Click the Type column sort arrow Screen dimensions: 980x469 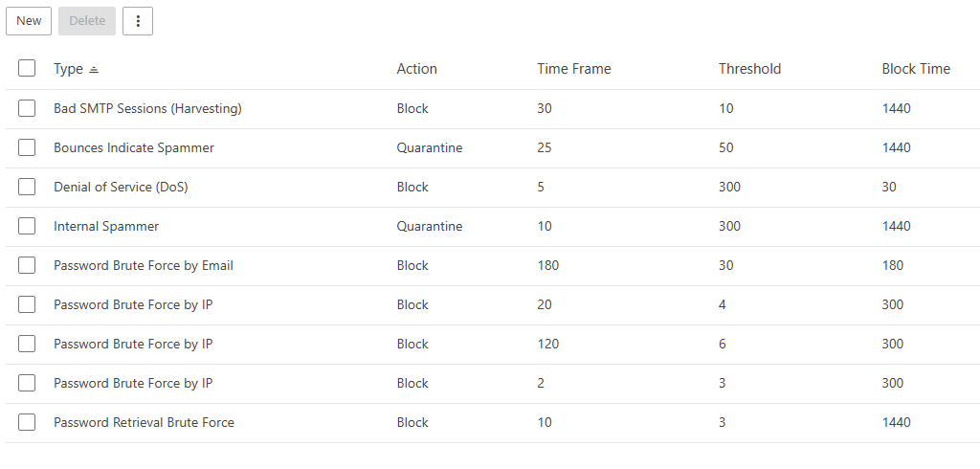click(94, 70)
